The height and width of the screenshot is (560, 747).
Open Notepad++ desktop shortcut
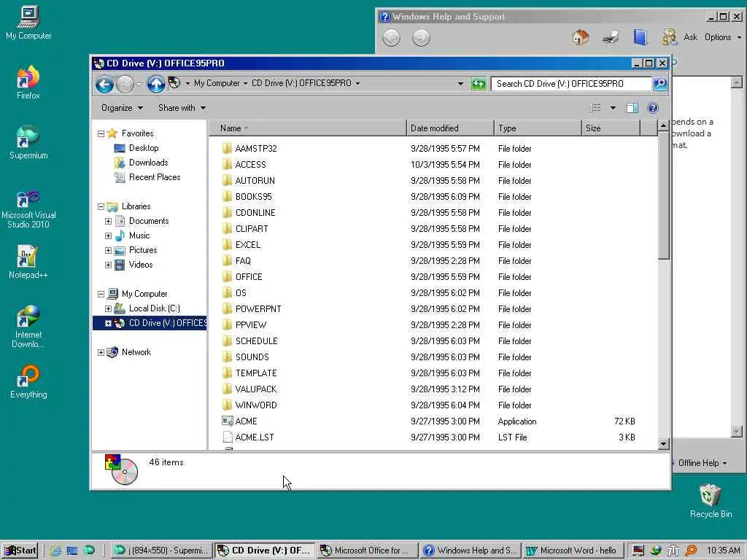(x=28, y=262)
